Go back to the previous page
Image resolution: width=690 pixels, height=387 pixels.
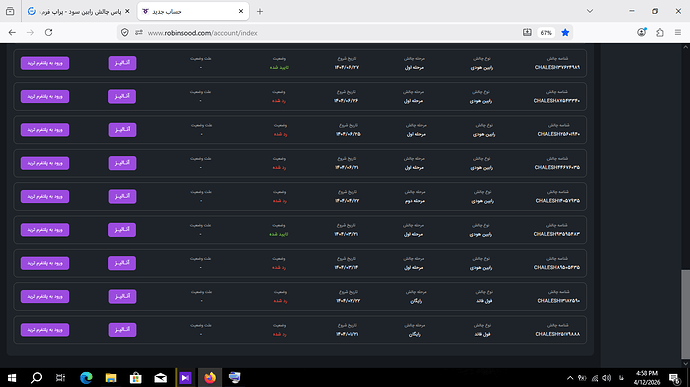(x=12, y=33)
